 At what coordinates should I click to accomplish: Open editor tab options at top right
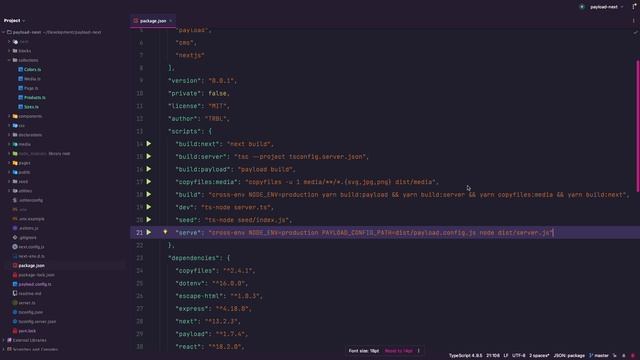coord(633,20)
